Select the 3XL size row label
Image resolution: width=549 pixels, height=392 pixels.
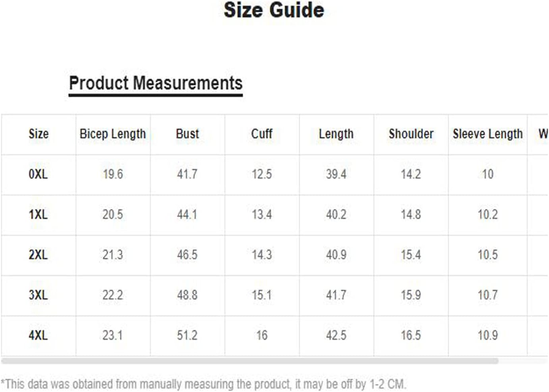coord(38,295)
